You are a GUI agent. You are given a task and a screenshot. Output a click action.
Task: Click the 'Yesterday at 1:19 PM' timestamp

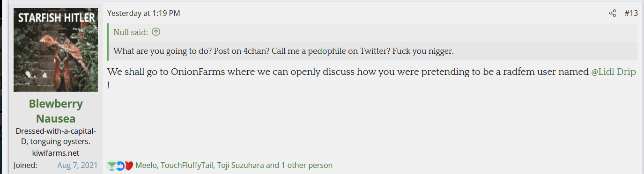pos(144,13)
